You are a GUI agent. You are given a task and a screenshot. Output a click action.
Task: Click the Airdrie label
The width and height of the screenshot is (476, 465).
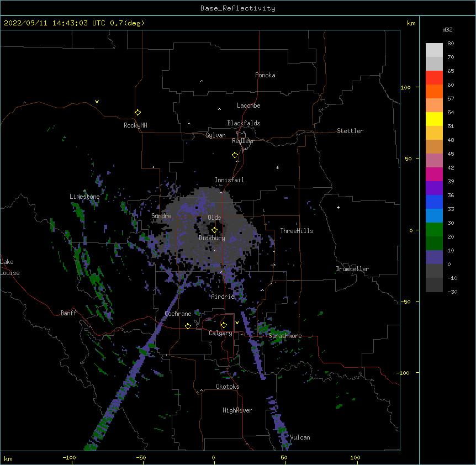[223, 297]
